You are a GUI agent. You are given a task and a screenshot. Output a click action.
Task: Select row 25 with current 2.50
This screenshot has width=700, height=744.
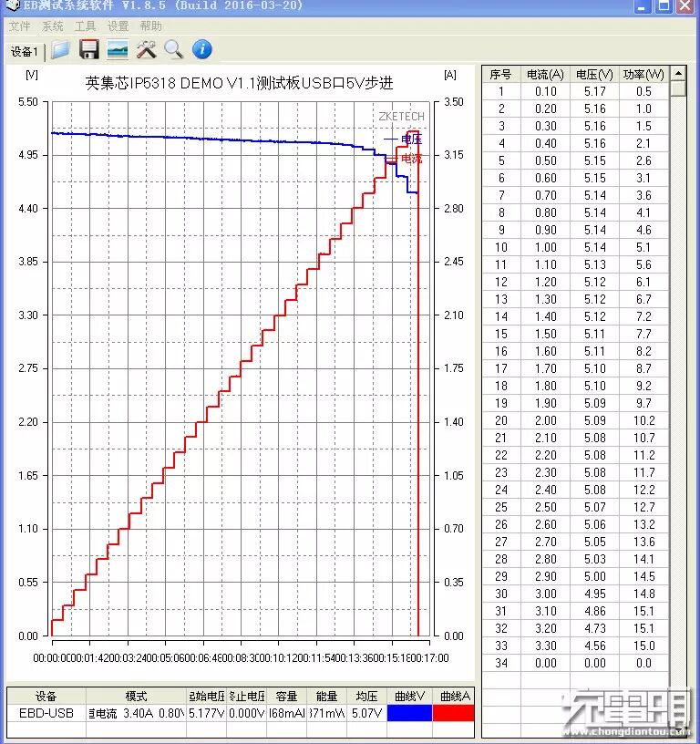(576, 507)
